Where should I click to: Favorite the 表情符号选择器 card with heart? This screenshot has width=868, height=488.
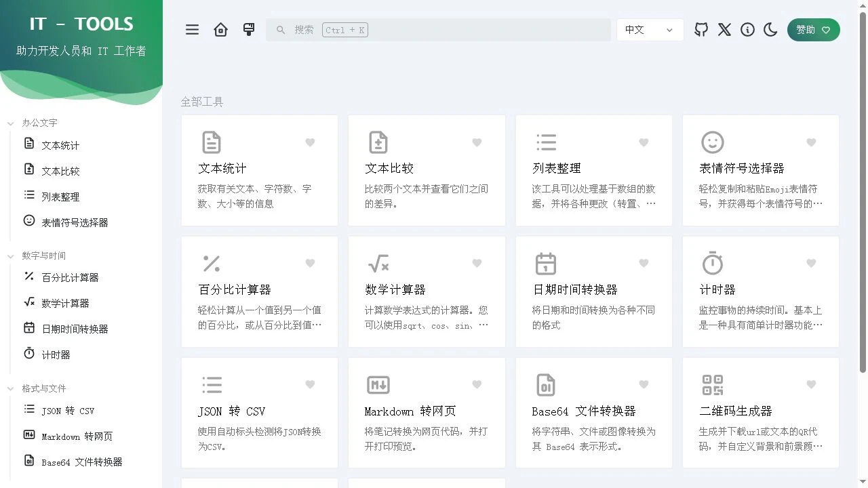pyautogui.click(x=811, y=142)
